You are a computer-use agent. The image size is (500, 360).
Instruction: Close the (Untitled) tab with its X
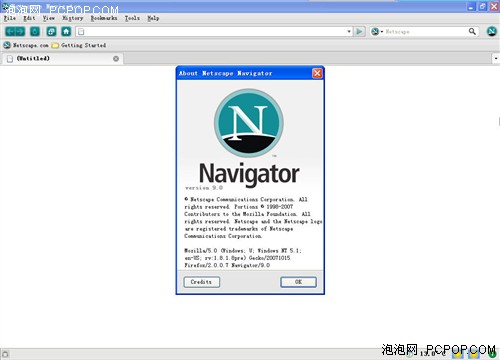[116, 59]
